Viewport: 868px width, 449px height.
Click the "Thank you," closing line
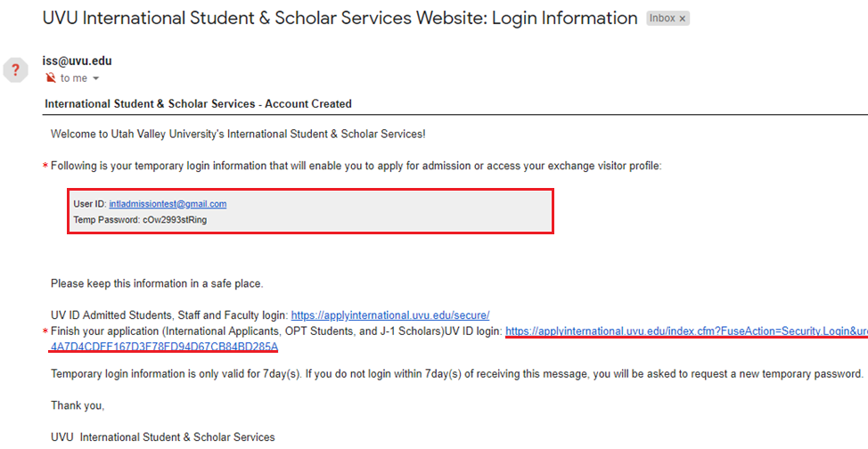pyautogui.click(x=78, y=406)
